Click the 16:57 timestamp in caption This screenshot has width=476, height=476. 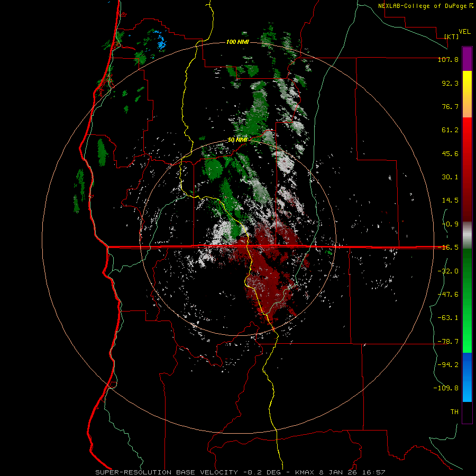pos(373,472)
